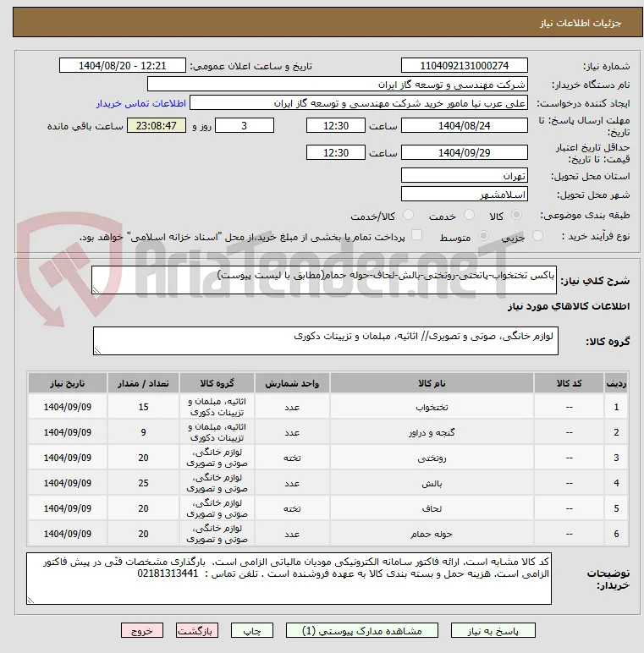This screenshot has width=644, height=653.
Task: Grab resize handle of گروه کالا textbox
Action: 97,351
